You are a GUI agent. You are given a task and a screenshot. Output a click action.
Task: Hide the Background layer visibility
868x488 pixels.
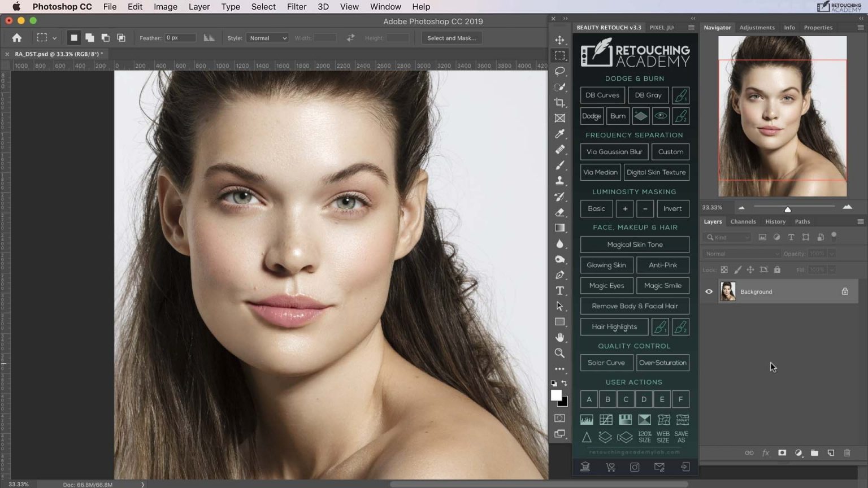[x=709, y=291]
